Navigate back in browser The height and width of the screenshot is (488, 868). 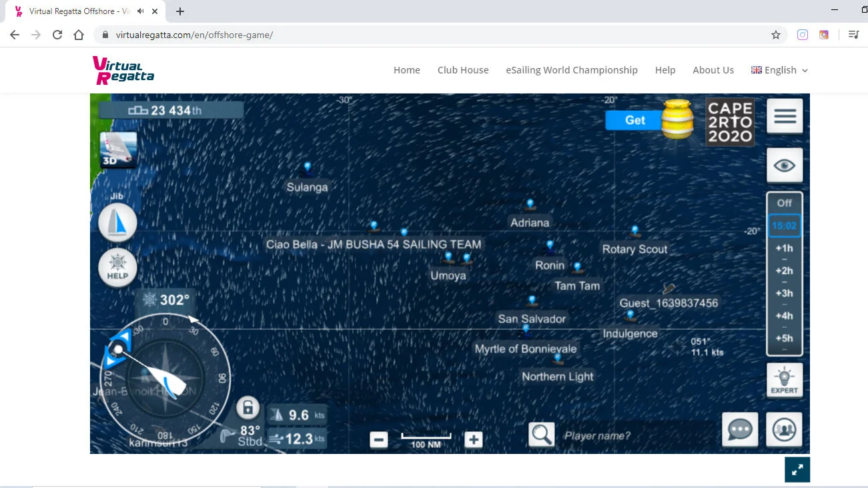pos(15,35)
